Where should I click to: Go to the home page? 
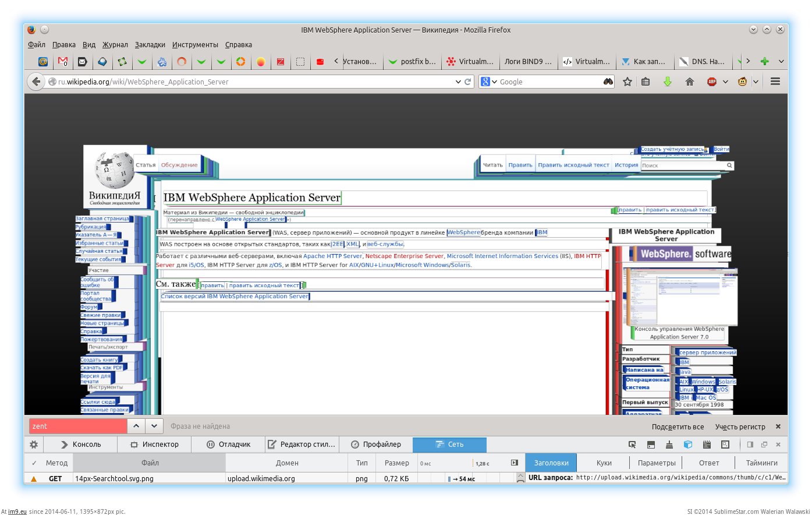690,82
